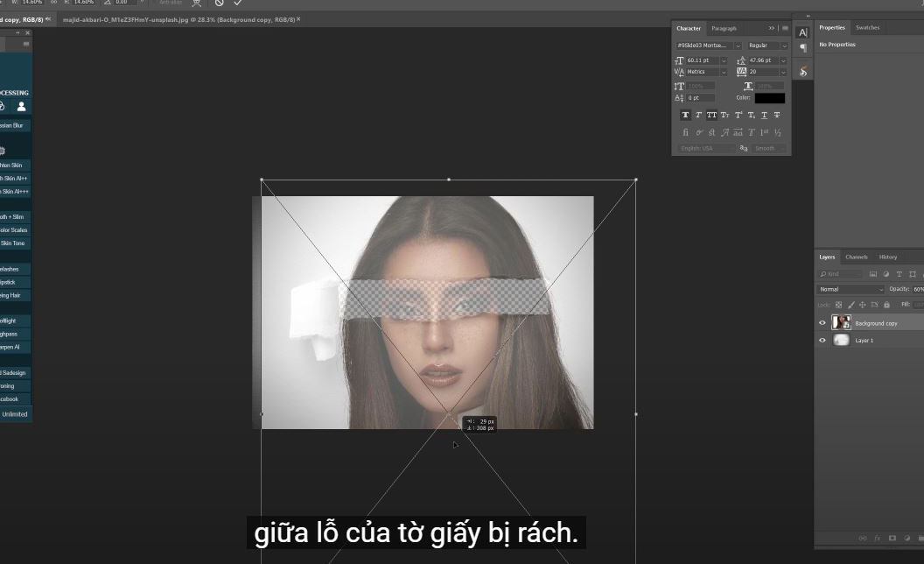Image resolution: width=924 pixels, height=564 pixels.
Task: Switch to the Channels tab
Action: pos(856,257)
